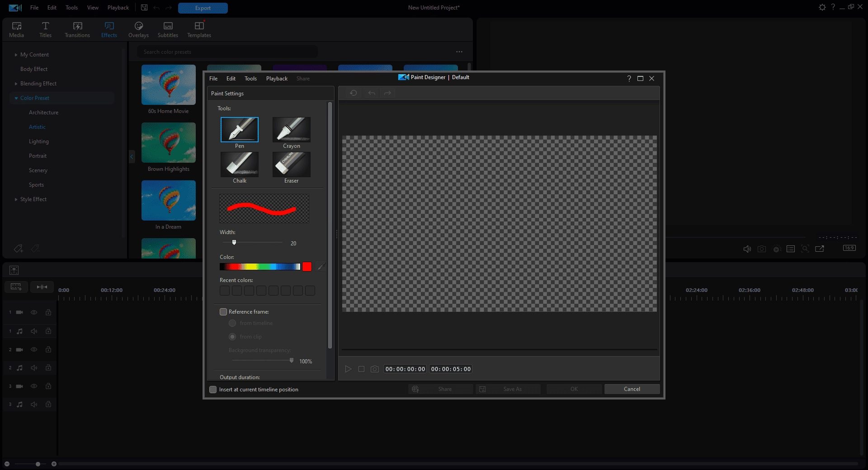Image resolution: width=868 pixels, height=470 pixels.
Task: Select the Brown Highlights preset thumbnail
Action: coord(169,143)
